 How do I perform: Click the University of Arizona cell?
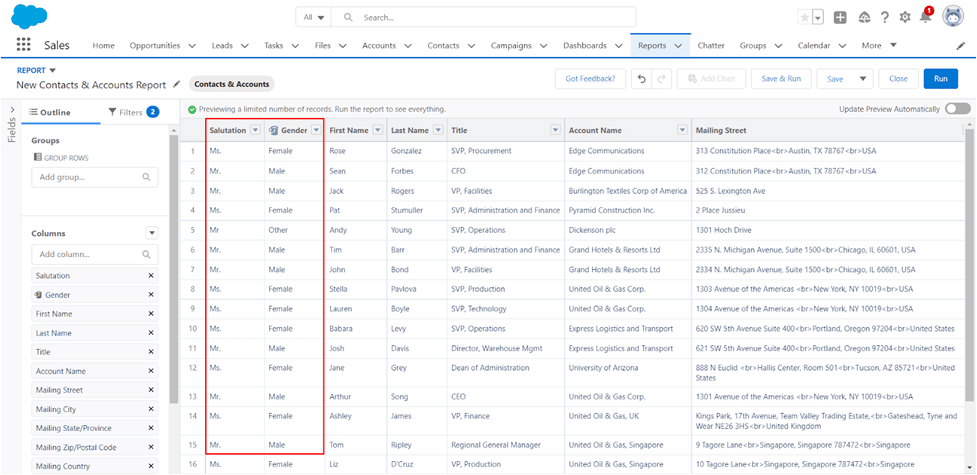(627, 373)
